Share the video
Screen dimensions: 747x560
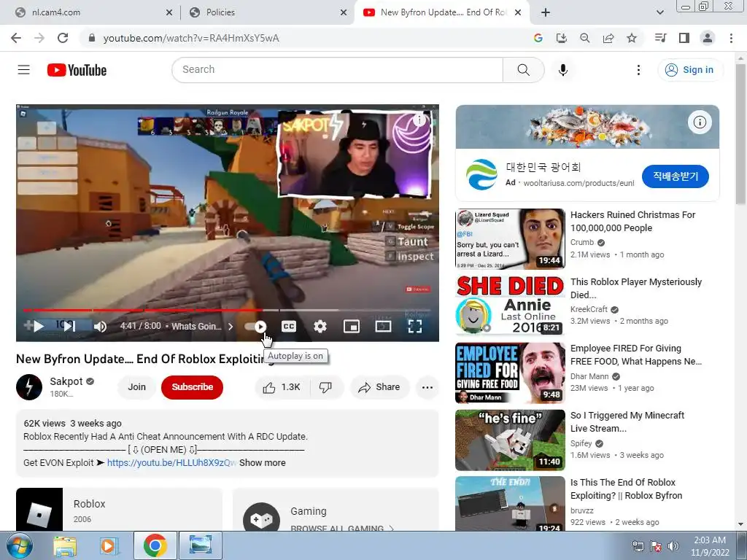pyautogui.click(x=379, y=387)
